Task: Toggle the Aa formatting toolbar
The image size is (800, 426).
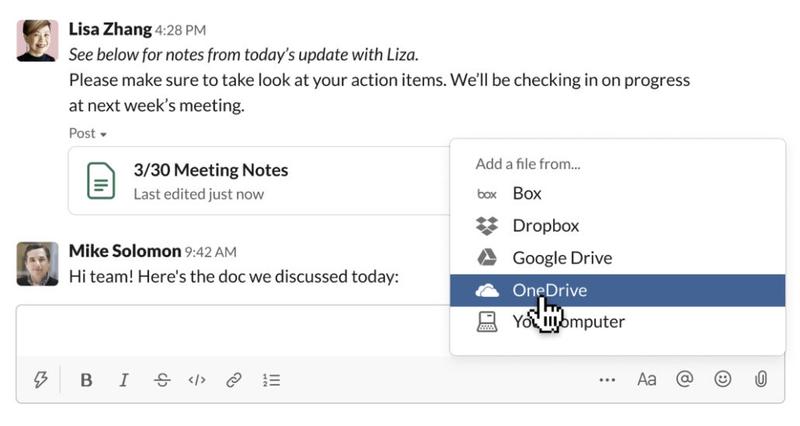Action: coord(646,380)
